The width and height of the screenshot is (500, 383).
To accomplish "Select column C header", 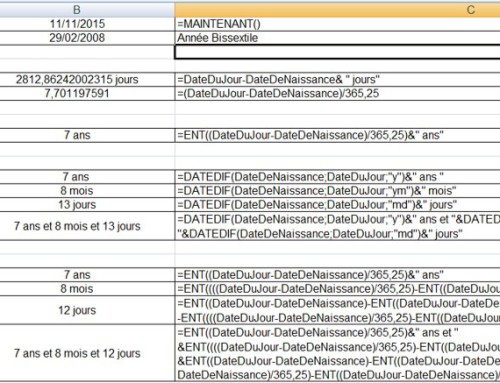I will pos(337,10).
